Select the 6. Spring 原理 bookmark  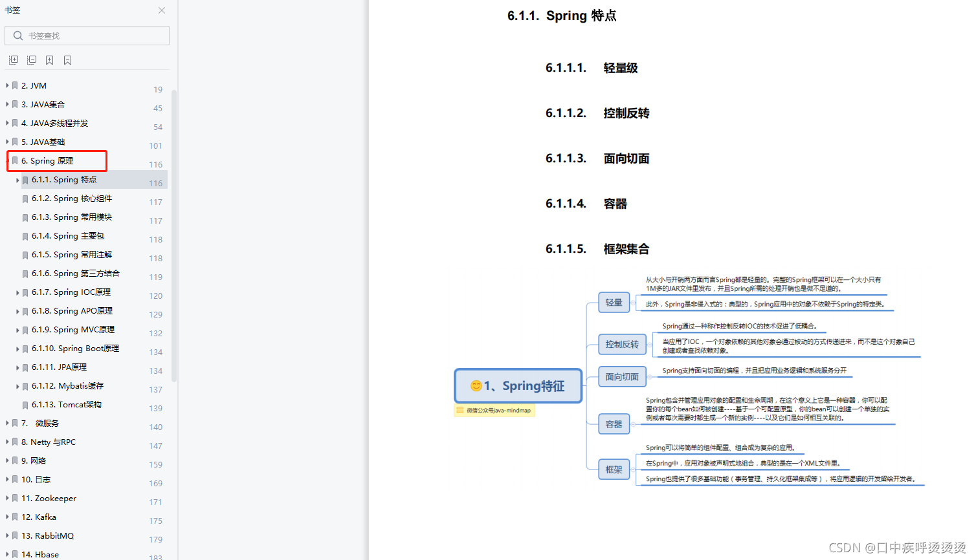(47, 161)
